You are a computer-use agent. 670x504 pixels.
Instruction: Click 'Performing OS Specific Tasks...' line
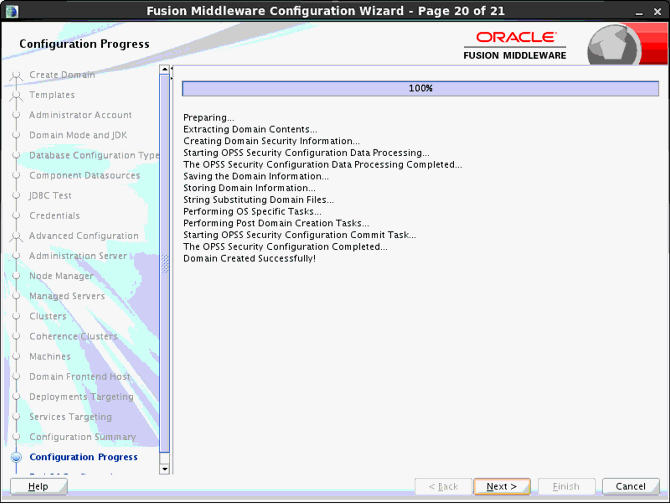[252, 211]
